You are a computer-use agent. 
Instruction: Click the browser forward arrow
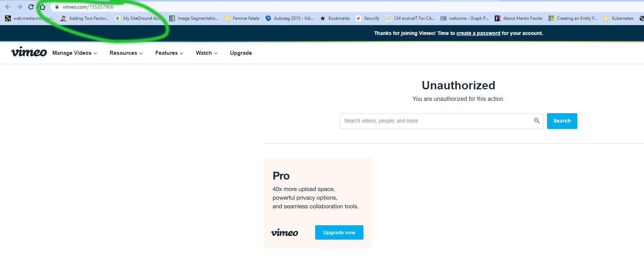[x=19, y=7]
